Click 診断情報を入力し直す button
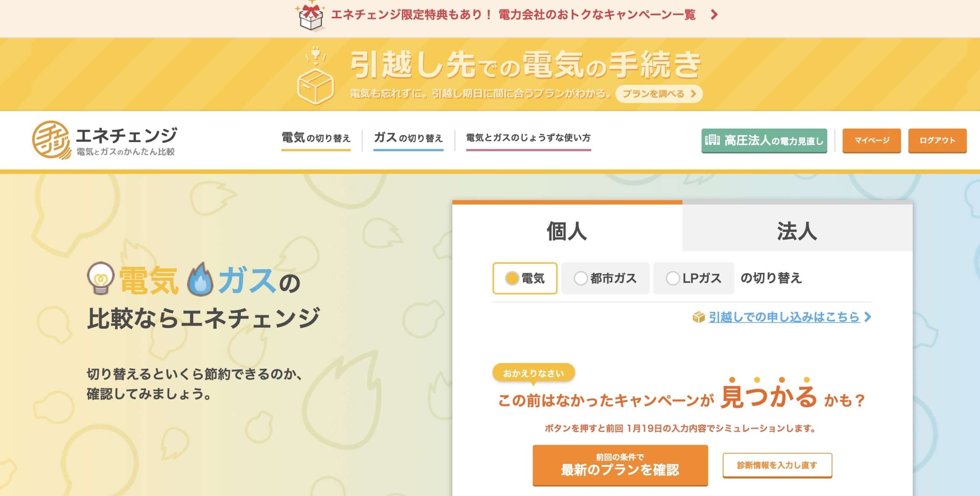 [777, 465]
